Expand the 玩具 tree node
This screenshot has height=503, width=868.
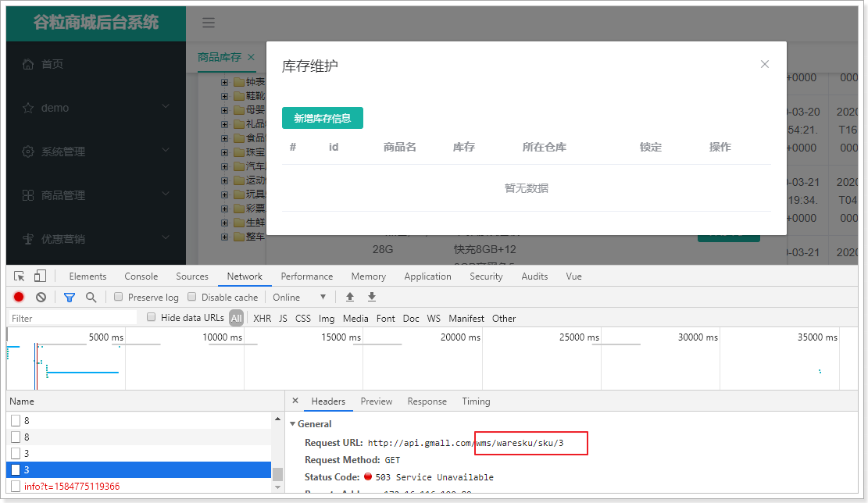click(x=224, y=194)
